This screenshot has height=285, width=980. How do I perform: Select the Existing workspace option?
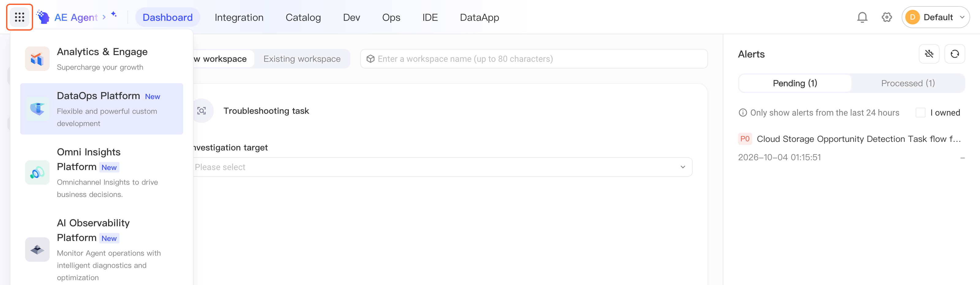click(302, 59)
